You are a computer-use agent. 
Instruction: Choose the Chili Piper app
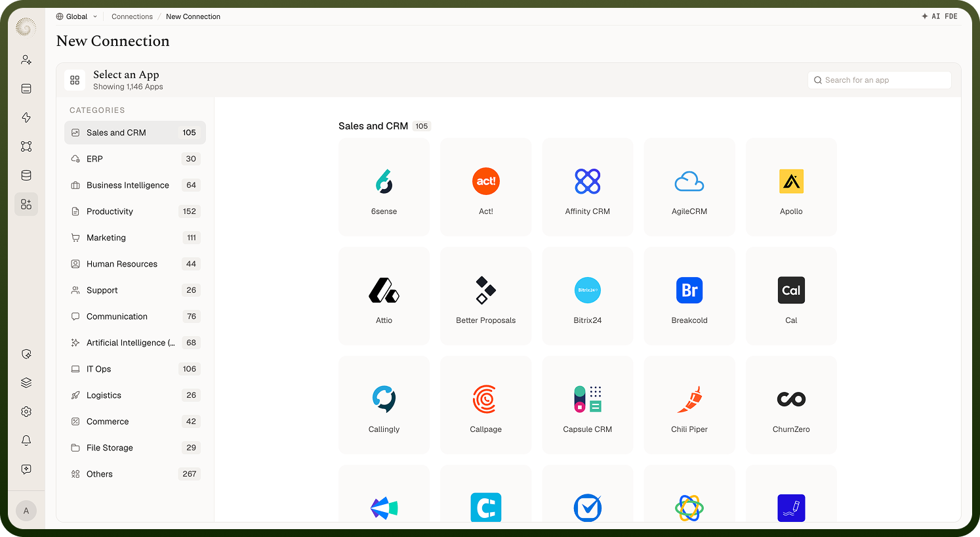pyautogui.click(x=689, y=405)
